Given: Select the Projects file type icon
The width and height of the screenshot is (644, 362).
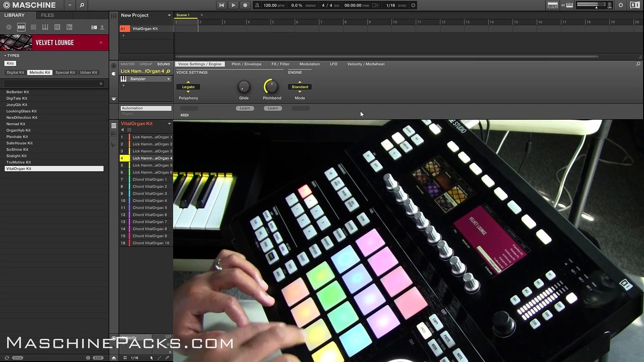Looking at the screenshot, I should point(9,27).
